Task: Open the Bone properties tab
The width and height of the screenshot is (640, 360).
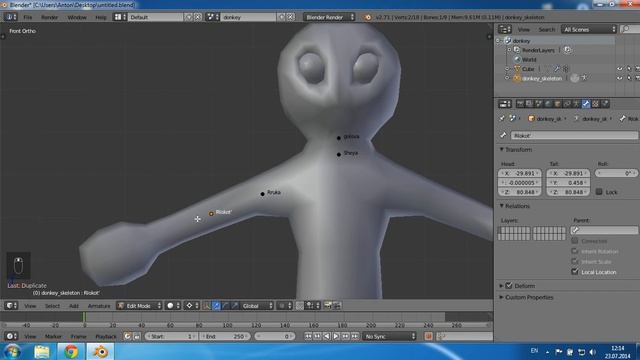Action: pos(586,104)
